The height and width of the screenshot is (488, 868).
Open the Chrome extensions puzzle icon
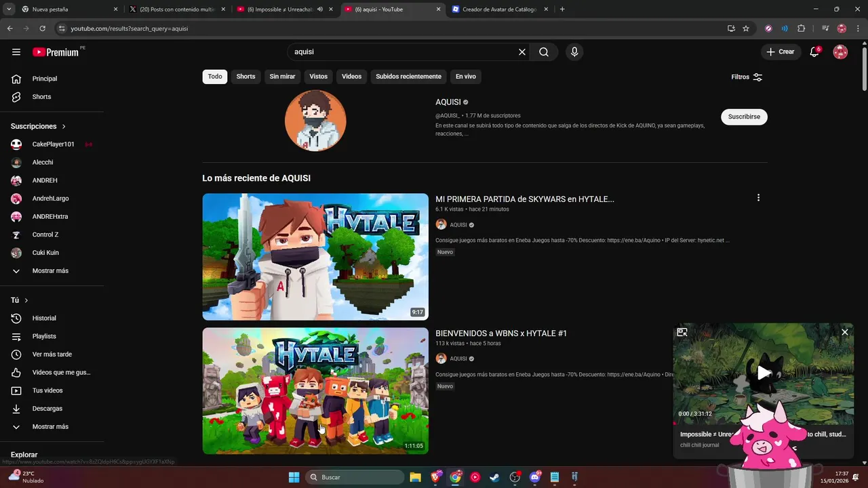pos(801,28)
